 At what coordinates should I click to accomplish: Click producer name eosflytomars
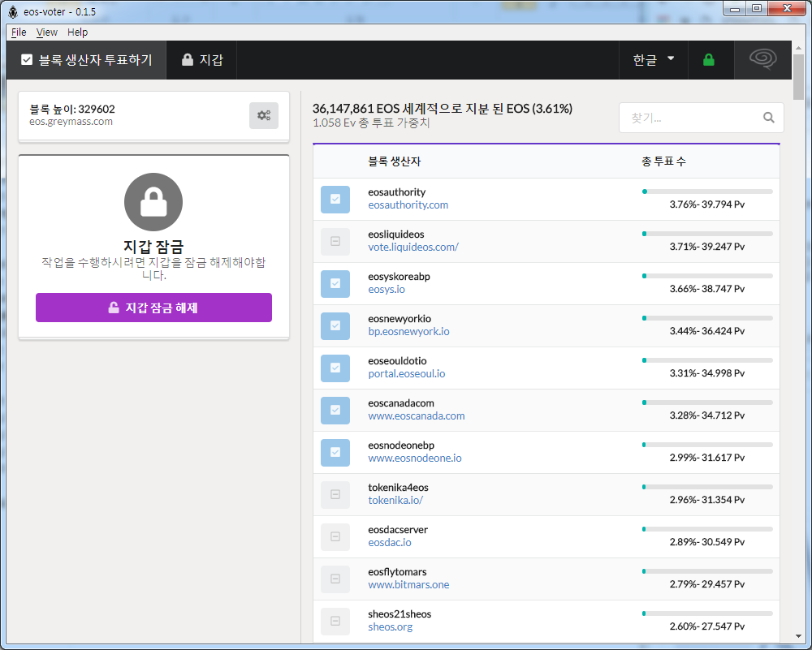click(397, 572)
